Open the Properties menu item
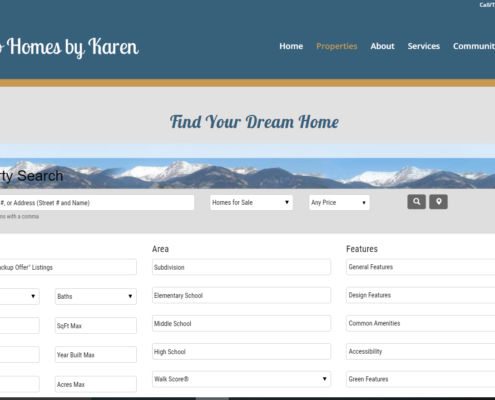The image size is (495, 400). pyautogui.click(x=337, y=46)
